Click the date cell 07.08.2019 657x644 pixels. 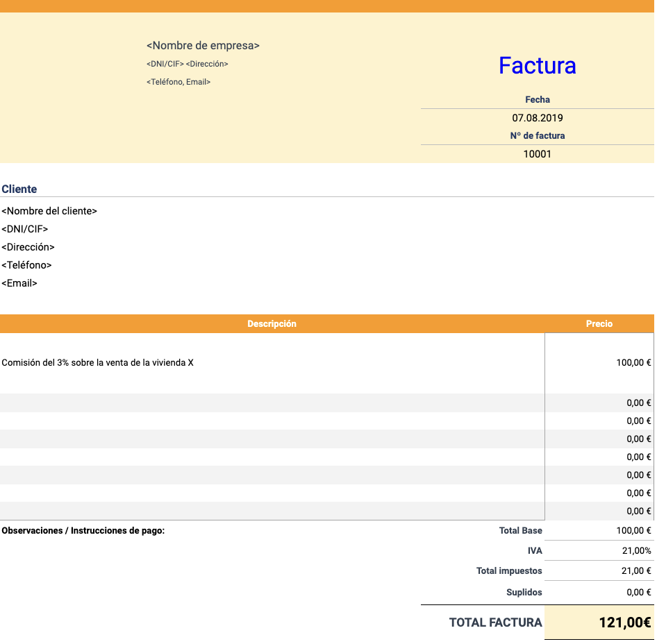[537, 118]
